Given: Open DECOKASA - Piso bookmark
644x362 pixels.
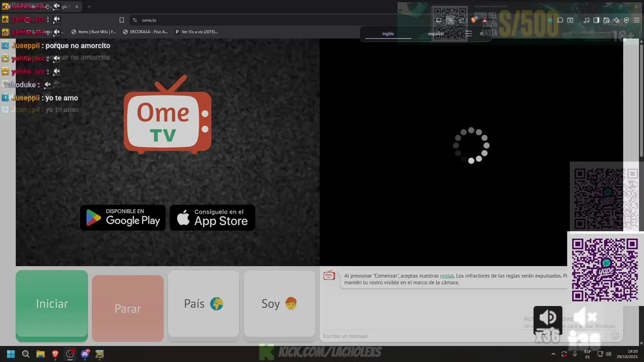Looking at the screenshot, I should (x=145, y=32).
